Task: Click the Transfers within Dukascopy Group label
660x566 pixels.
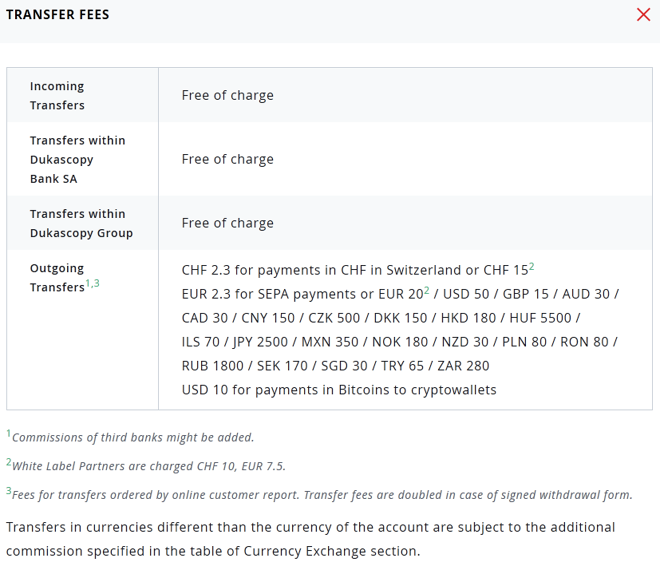Action: tap(81, 223)
